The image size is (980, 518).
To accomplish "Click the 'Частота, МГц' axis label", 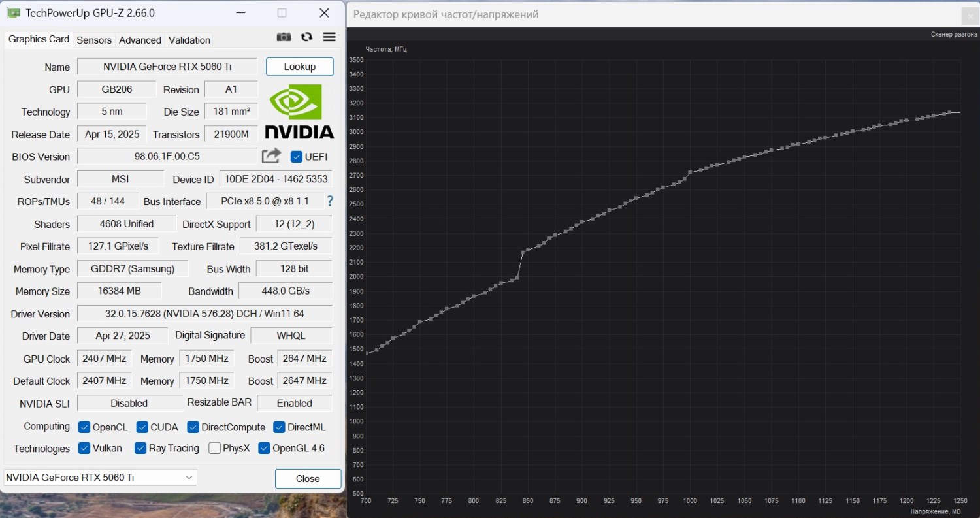I will point(385,49).
